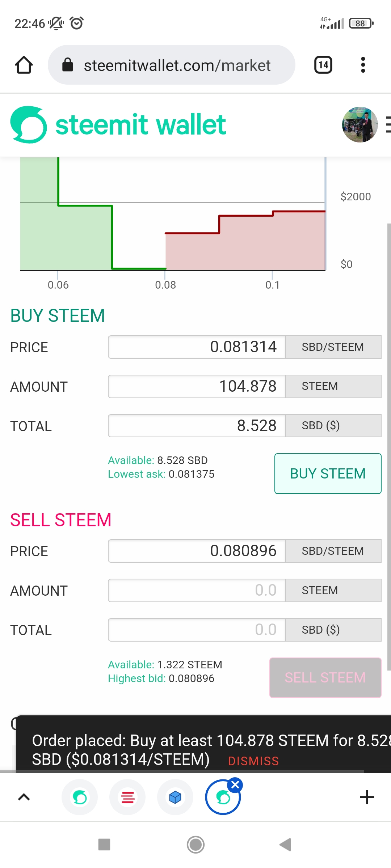Dismiss the order placed notification

point(253,761)
